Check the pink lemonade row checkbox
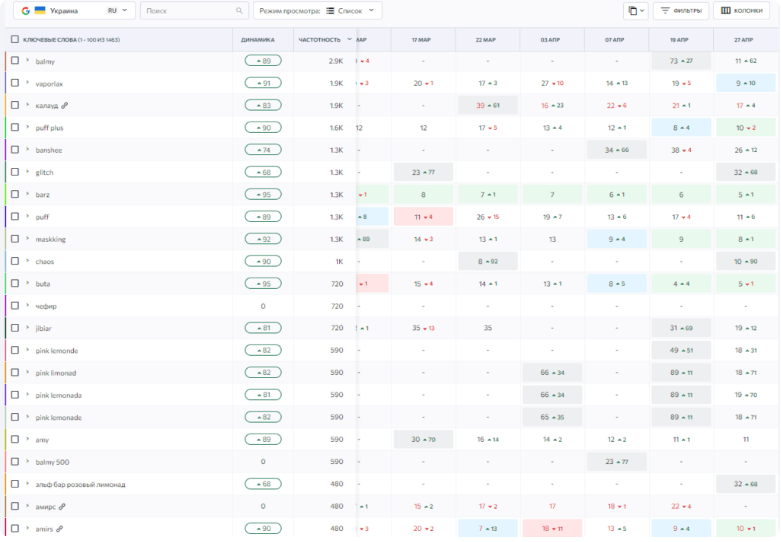Viewport: 781px width, 542px height. 15,417
